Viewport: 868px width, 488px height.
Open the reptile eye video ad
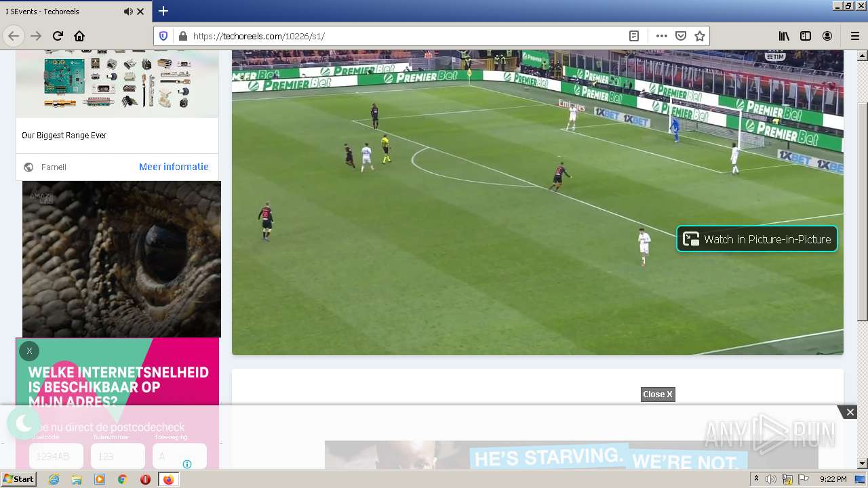click(x=121, y=259)
